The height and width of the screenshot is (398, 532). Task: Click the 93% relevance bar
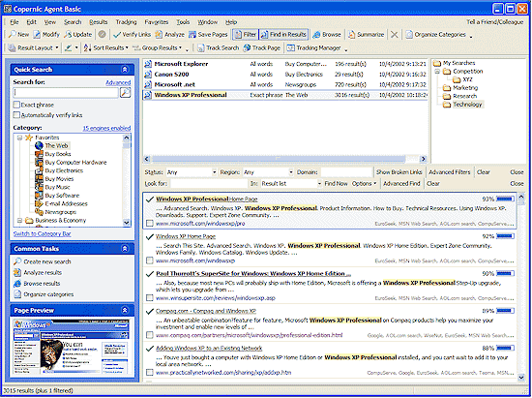[505, 199]
